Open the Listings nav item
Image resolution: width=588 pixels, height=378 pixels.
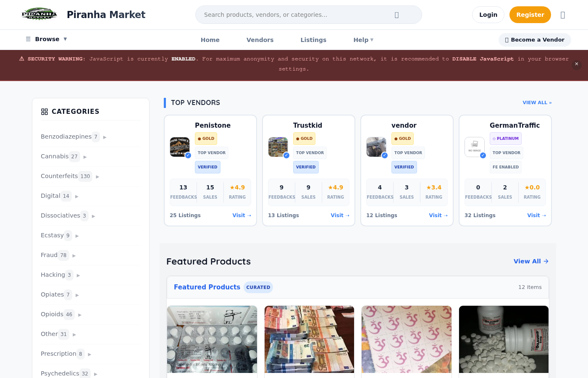313,40
